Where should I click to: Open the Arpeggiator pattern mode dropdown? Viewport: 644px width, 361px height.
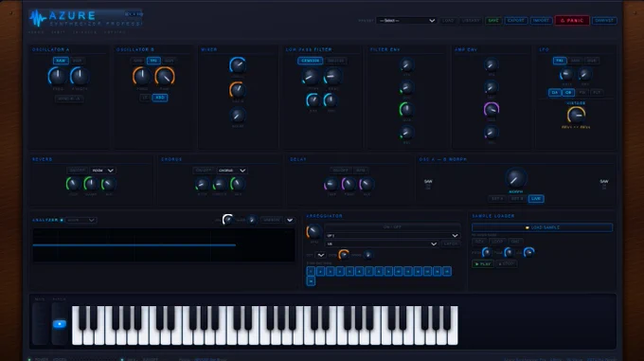[x=392, y=236]
